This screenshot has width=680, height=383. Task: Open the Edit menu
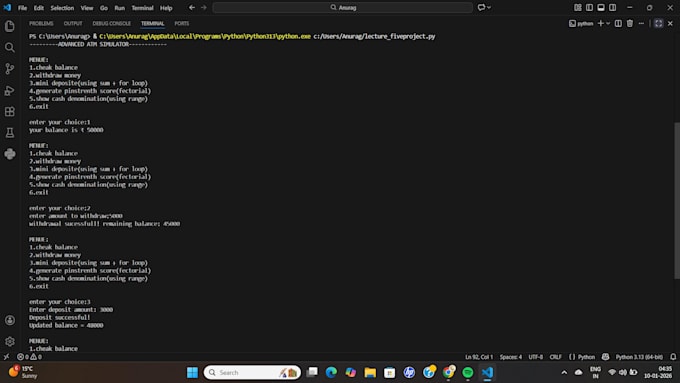39,8
